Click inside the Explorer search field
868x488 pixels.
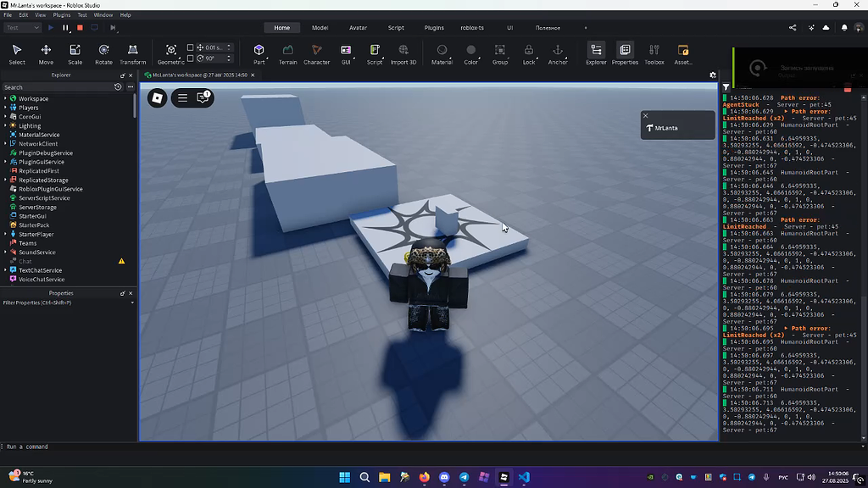click(51, 86)
